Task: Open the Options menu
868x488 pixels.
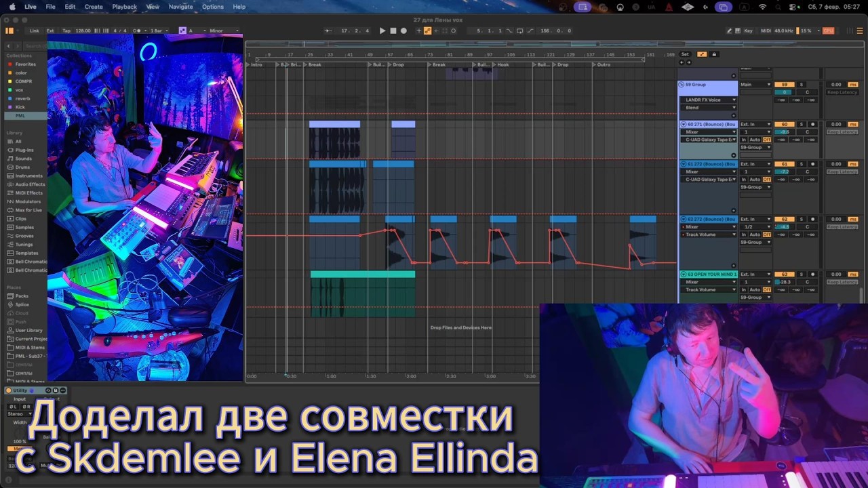Action: (212, 7)
